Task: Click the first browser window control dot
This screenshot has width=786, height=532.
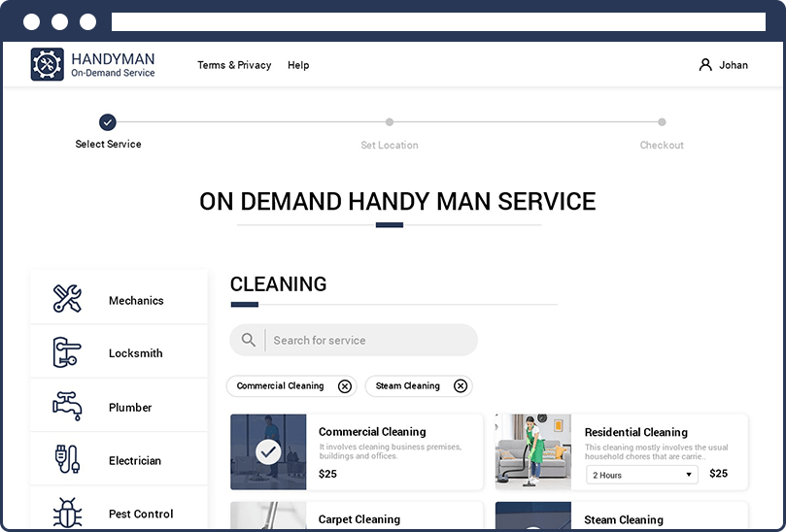Action: pyautogui.click(x=32, y=22)
